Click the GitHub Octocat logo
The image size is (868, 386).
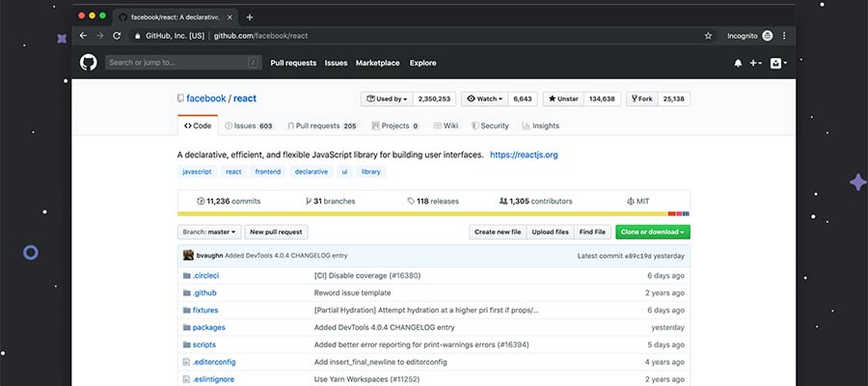(89, 63)
